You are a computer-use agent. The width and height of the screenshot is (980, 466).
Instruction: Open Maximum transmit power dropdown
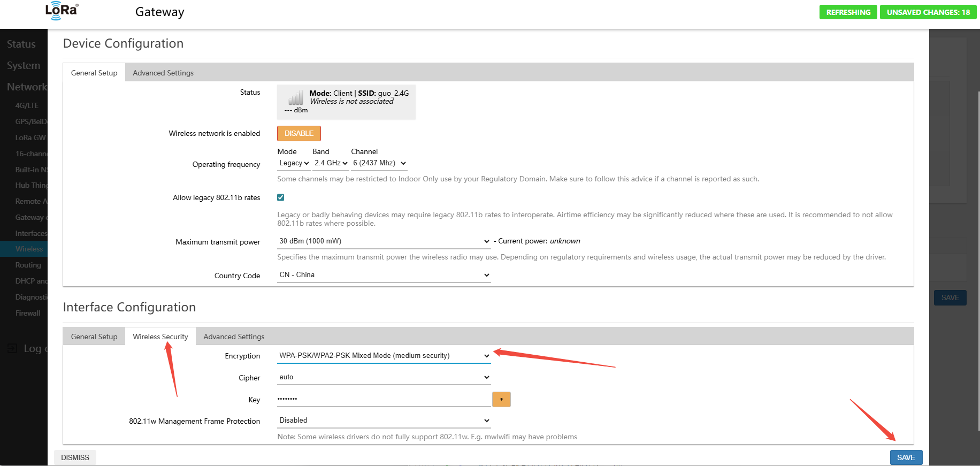pyautogui.click(x=384, y=241)
